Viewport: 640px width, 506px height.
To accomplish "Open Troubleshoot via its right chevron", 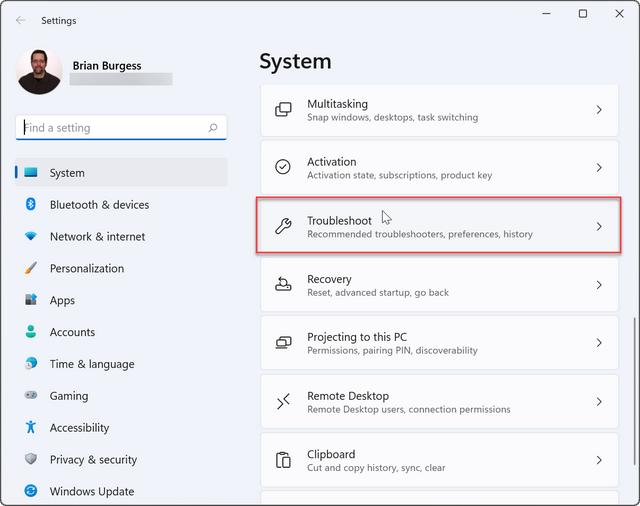I will 599,226.
